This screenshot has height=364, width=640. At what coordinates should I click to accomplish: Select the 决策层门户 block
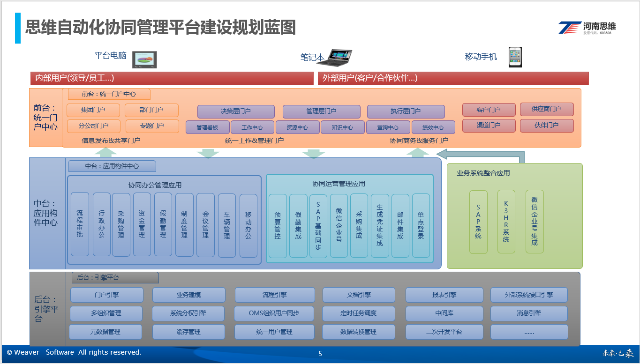pos(236,111)
